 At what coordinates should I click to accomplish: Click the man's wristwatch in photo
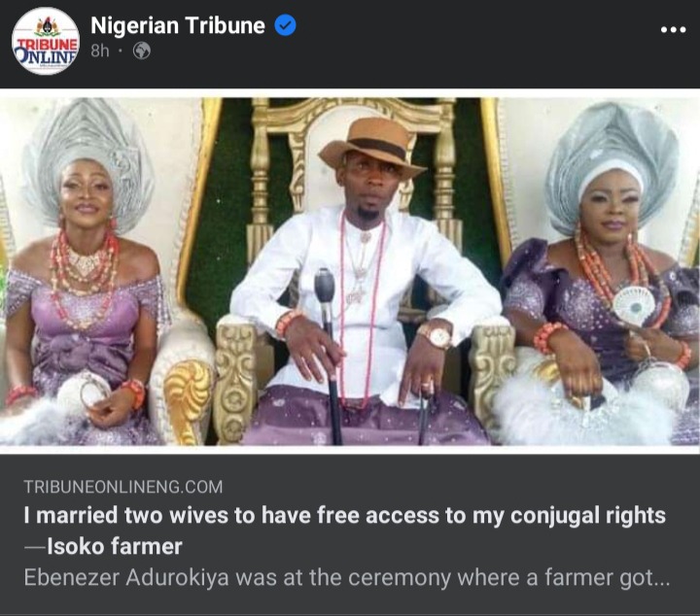(435, 335)
